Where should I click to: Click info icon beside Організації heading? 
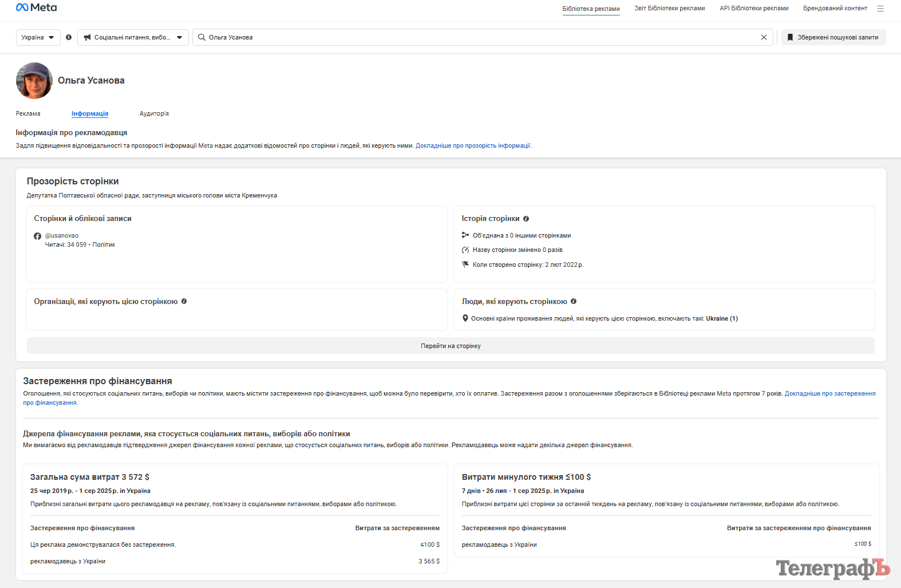184,301
